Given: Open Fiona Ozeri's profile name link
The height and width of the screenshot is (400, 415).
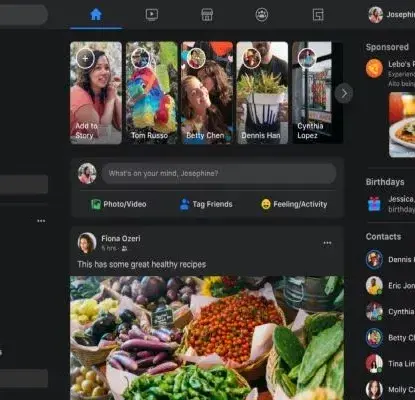Looking at the screenshot, I should (x=121, y=239).
